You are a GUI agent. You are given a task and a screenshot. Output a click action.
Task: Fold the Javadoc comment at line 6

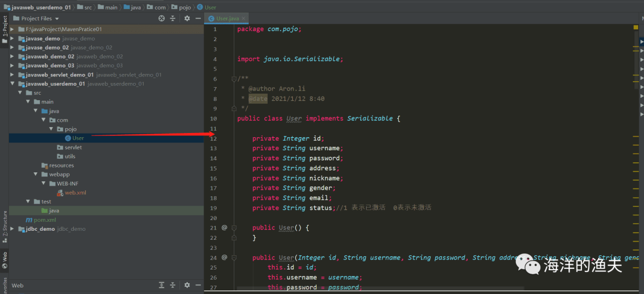pyautogui.click(x=234, y=79)
